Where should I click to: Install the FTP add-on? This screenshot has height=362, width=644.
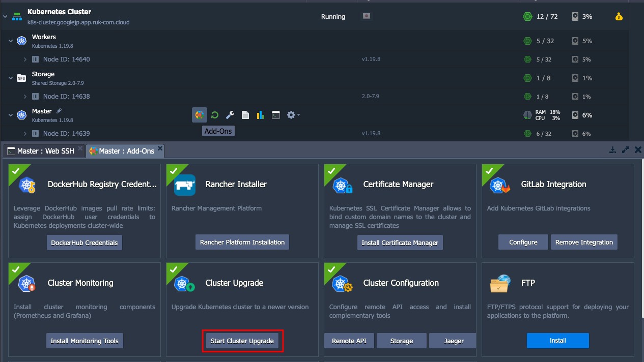pyautogui.click(x=557, y=341)
